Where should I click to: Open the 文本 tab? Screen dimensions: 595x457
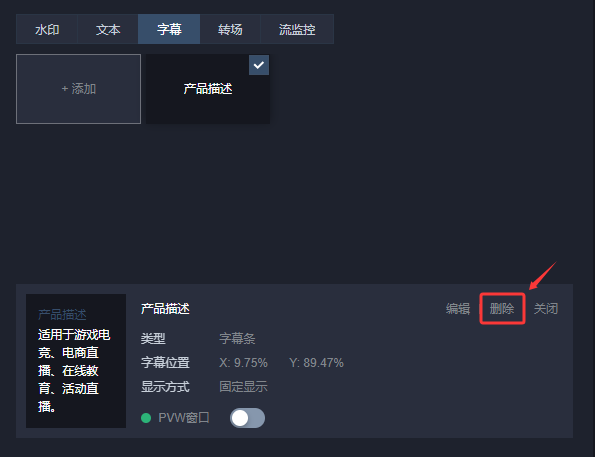(108, 29)
